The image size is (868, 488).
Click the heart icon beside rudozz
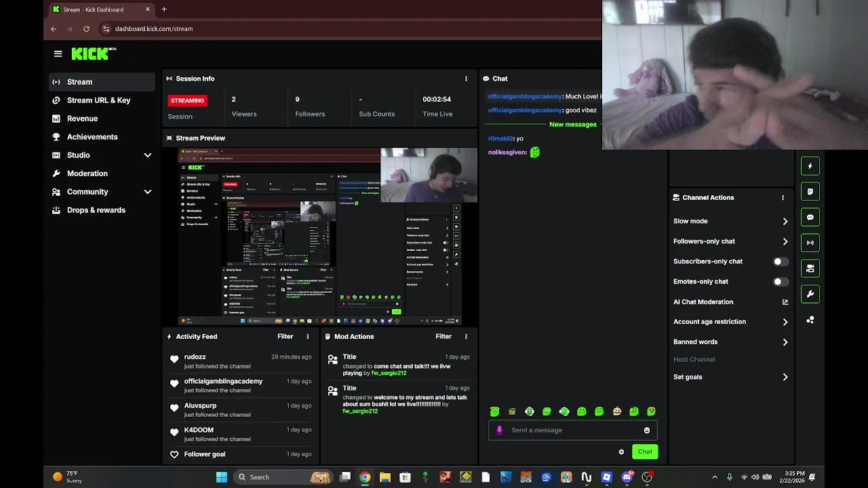click(x=174, y=360)
